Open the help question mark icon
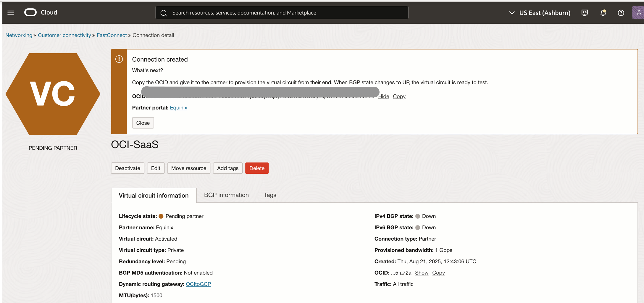Viewport: 644px width, 303px height. (621, 13)
